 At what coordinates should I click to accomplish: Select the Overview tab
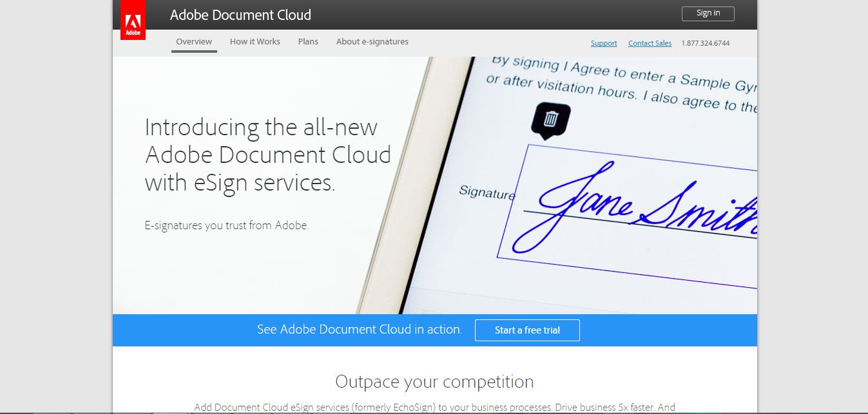[x=194, y=41]
